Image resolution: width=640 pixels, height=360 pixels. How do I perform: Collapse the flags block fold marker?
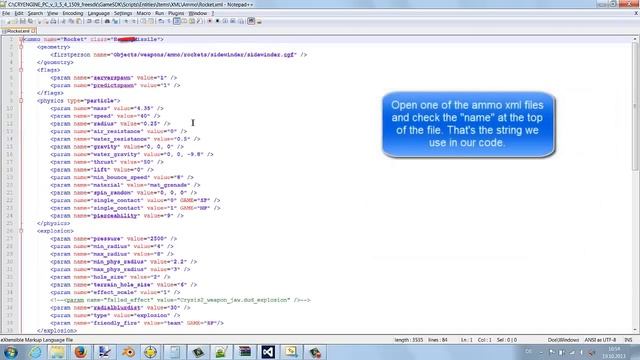coord(21,70)
